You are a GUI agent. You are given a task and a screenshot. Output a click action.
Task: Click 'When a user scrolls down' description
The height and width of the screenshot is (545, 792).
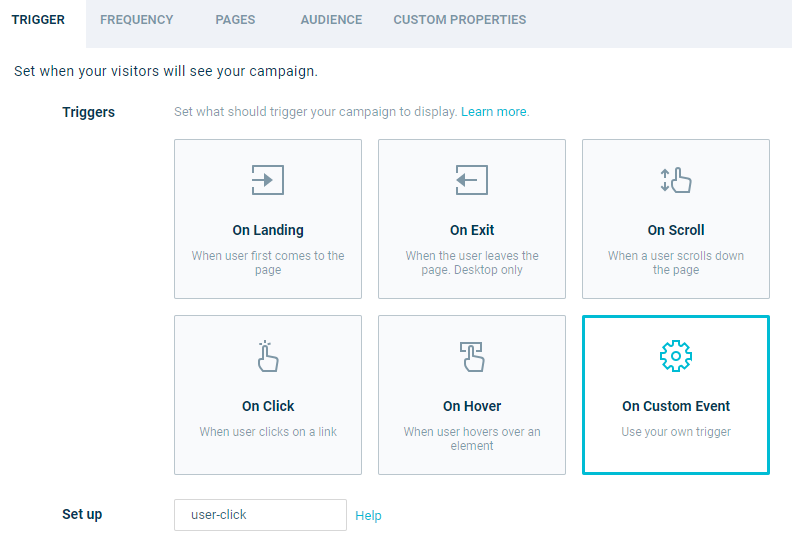(x=676, y=263)
